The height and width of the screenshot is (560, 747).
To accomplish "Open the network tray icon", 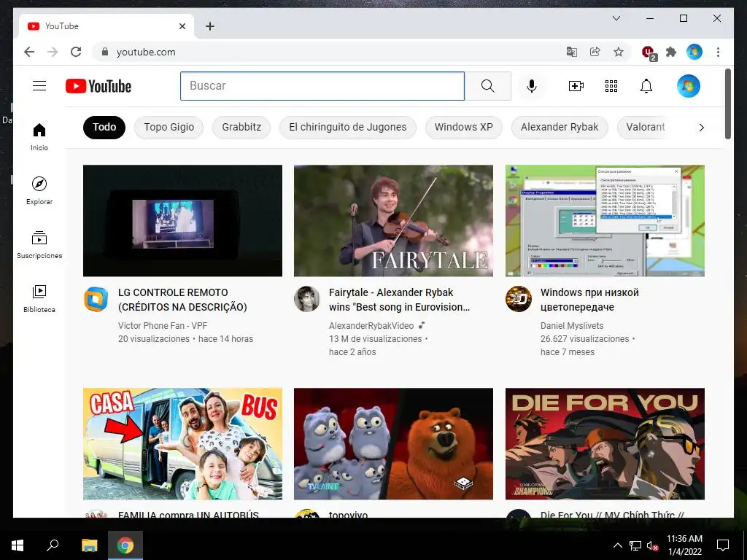I will [x=635, y=545].
